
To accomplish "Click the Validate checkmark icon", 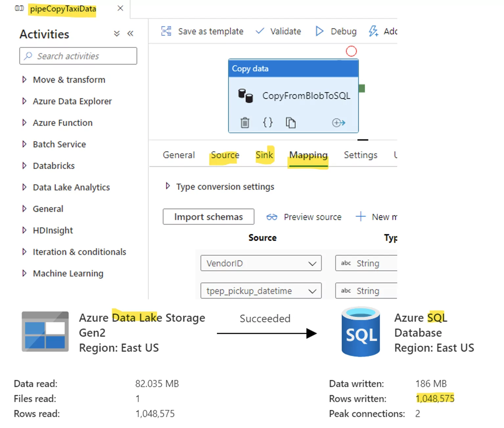I will [x=260, y=31].
